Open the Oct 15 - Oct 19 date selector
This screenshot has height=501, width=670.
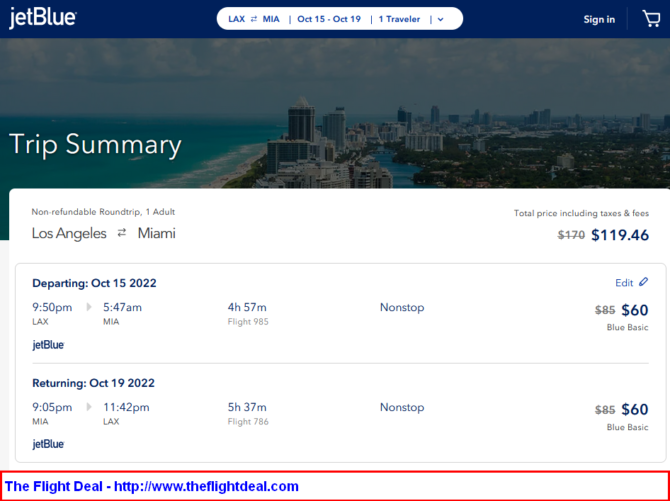[x=328, y=19]
